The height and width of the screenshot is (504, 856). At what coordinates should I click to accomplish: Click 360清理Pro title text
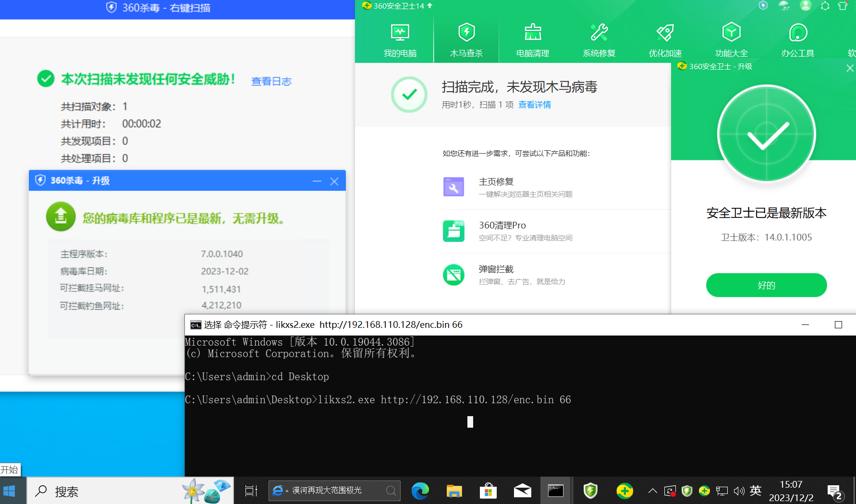coord(502,225)
